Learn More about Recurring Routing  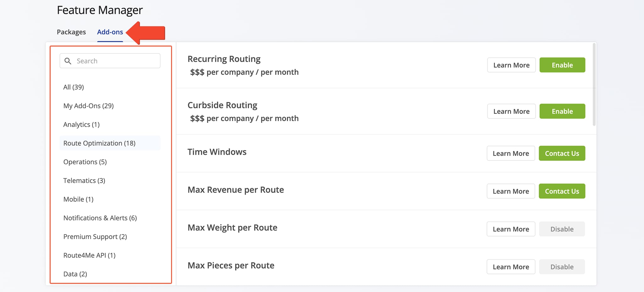tap(511, 65)
